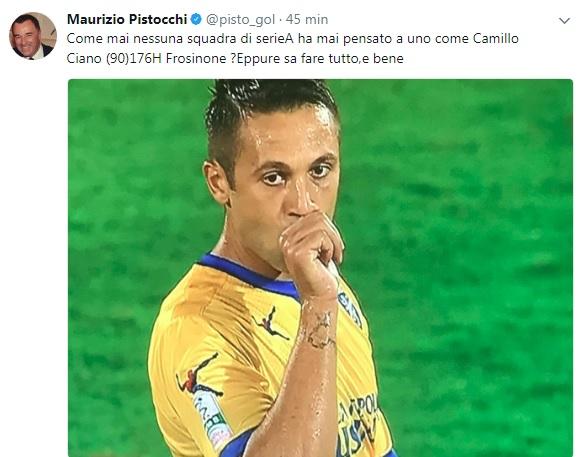
Task: Click the red figure logo on jersey sleeve
Action: pos(197,375)
